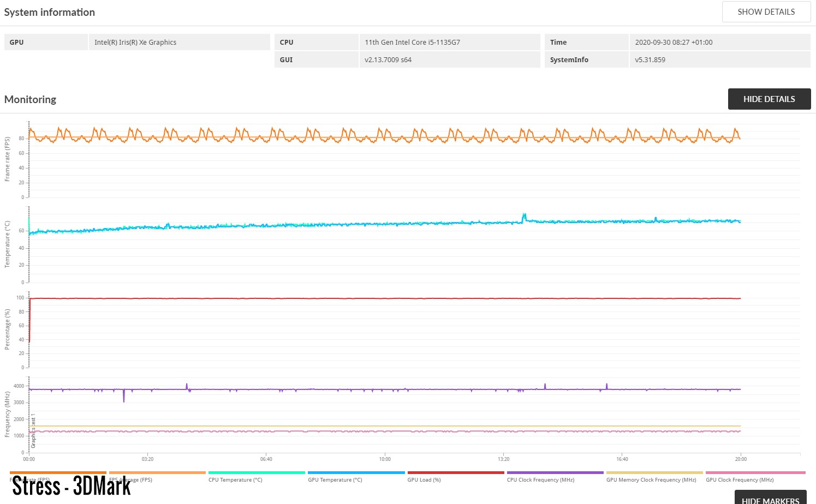Click the 10:00 time axis label
The width and height of the screenshot is (816, 504).
pos(385,459)
